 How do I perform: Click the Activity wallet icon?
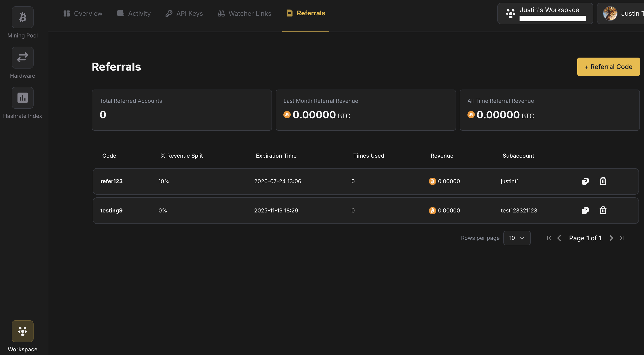(x=121, y=13)
